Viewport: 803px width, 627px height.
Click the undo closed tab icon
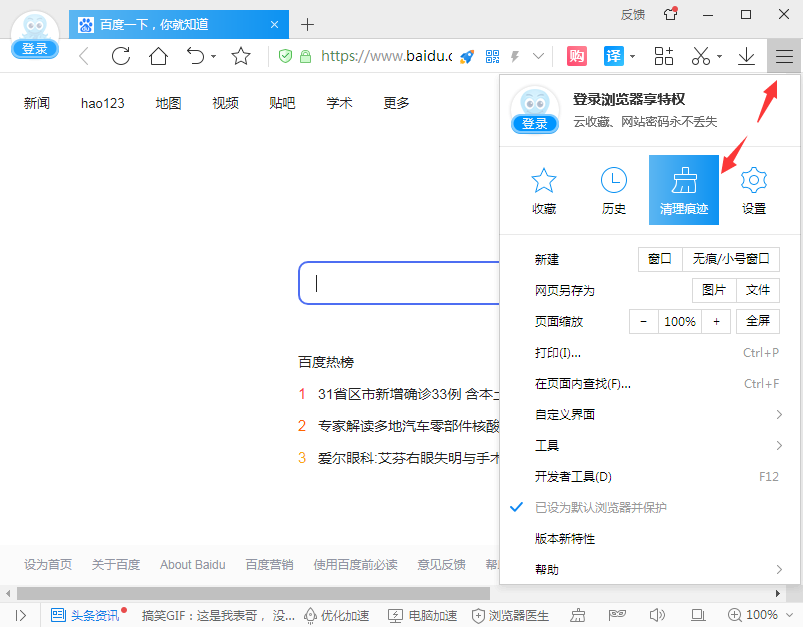(x=196, y=56)
